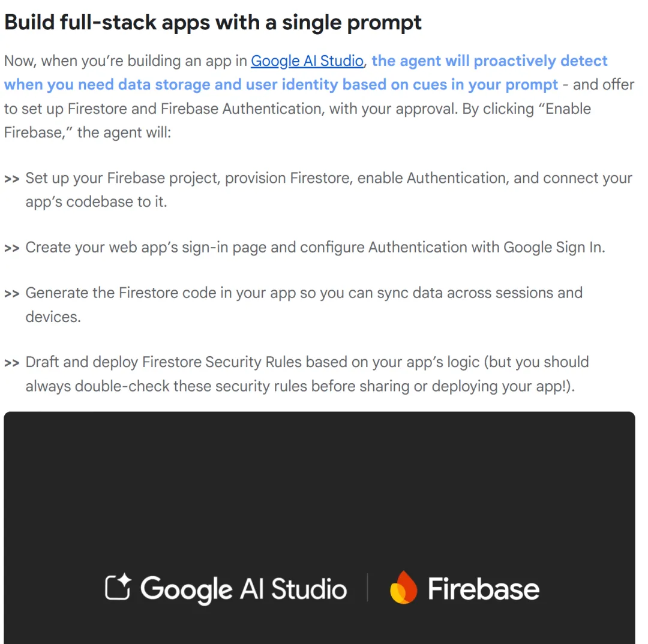Viewport: 648px width, 644px height.
Task: Click highlighted text 'the agent will proactively detect'
Action: (x=490, y=61)
